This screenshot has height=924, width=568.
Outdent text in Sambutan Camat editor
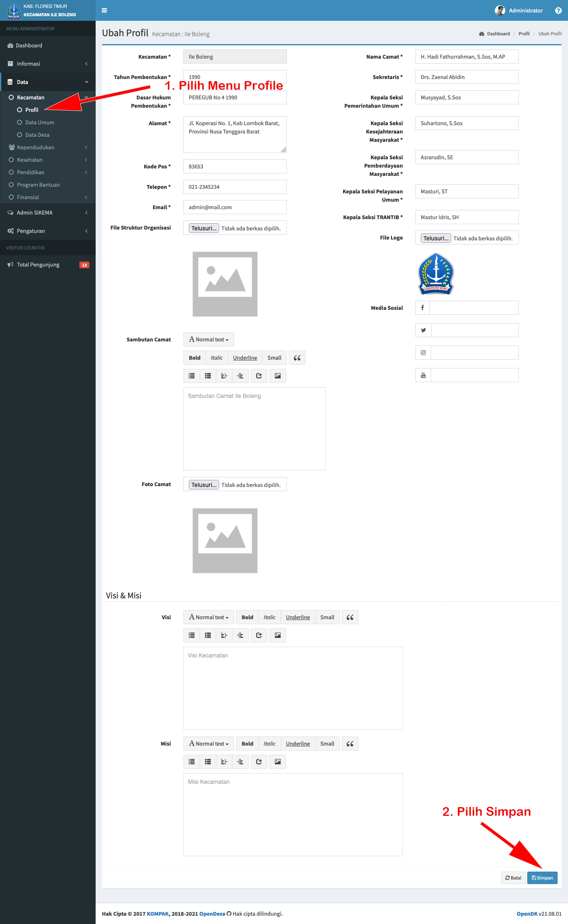point(224,376)
